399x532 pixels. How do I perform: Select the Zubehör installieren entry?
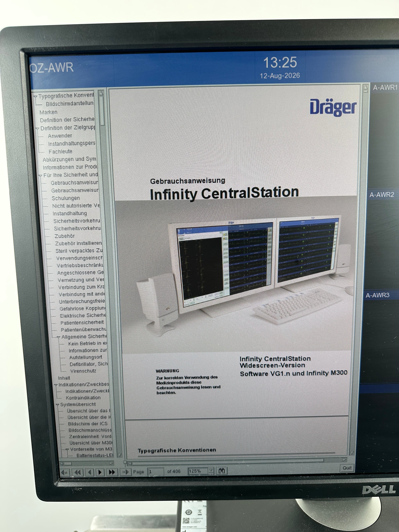(78, 244)
